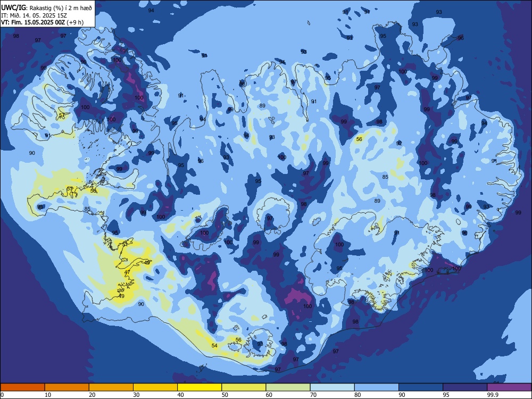Click the 'IT: Mið. 14. 05. 2025 15Z' line
The height and width of the screenshot is (399, 532).
pos(34,15)
